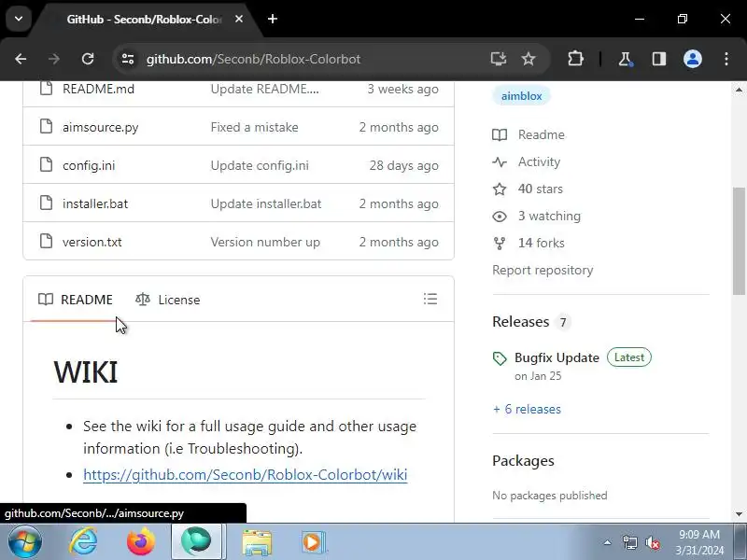Open the media player taskbar icon
The width and height of the screenshot is (747, 560).
tap(313, 542)
